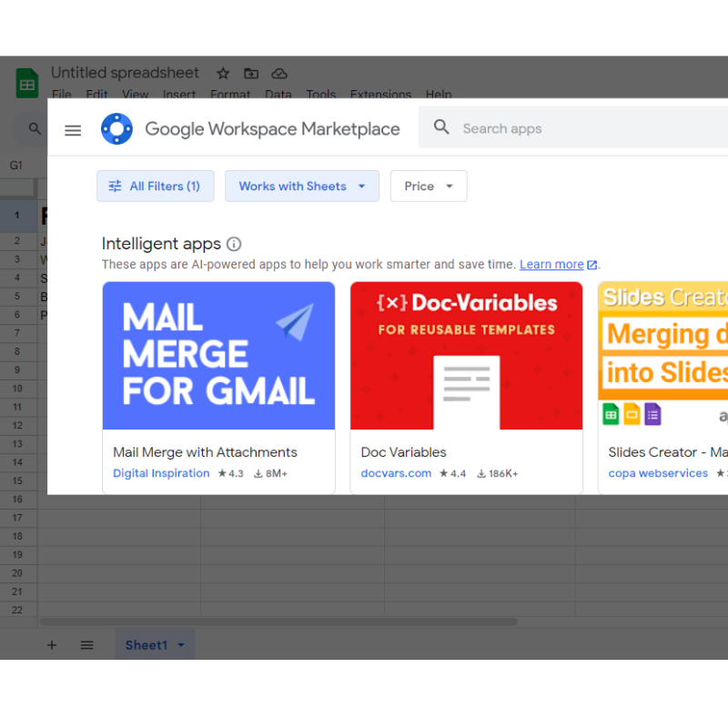728x728 pixels.
Task: Open the All Sheets list icon
Action: pos(86,645)
